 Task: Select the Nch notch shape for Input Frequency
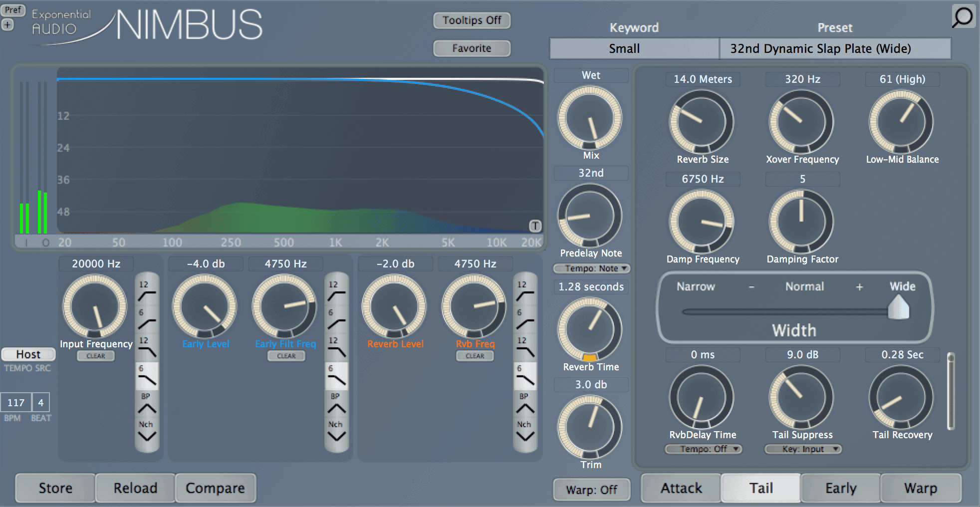pyautogui.click(x=147, y=431)
